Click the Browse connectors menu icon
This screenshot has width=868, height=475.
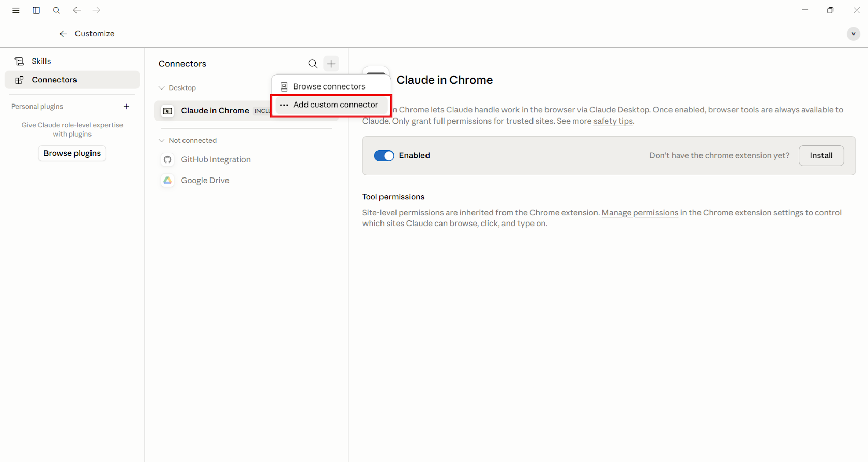click(284, 86)
